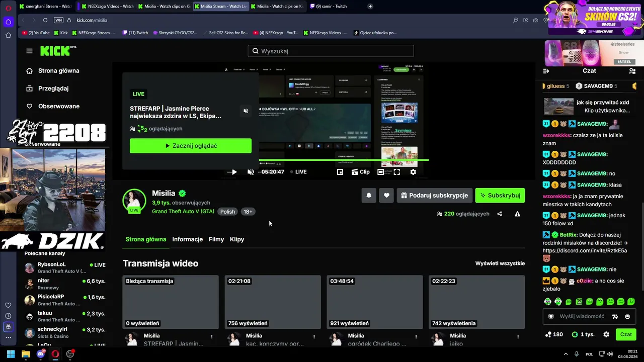Open the Kick hamburger sidebar menu
The width and height of the screenshot is (644, 362).
(30, 51)
